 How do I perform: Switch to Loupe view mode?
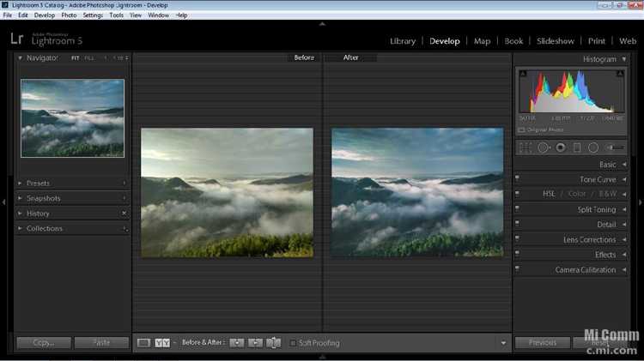click(x=143, y=342)
